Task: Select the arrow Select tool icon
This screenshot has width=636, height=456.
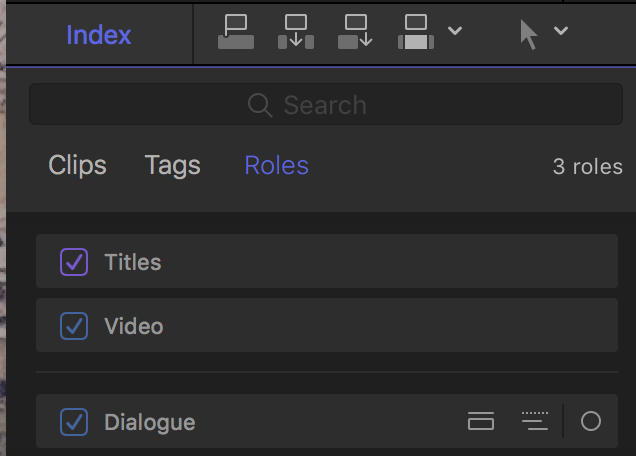Action: pyautogui.click(x=529, y=35)
